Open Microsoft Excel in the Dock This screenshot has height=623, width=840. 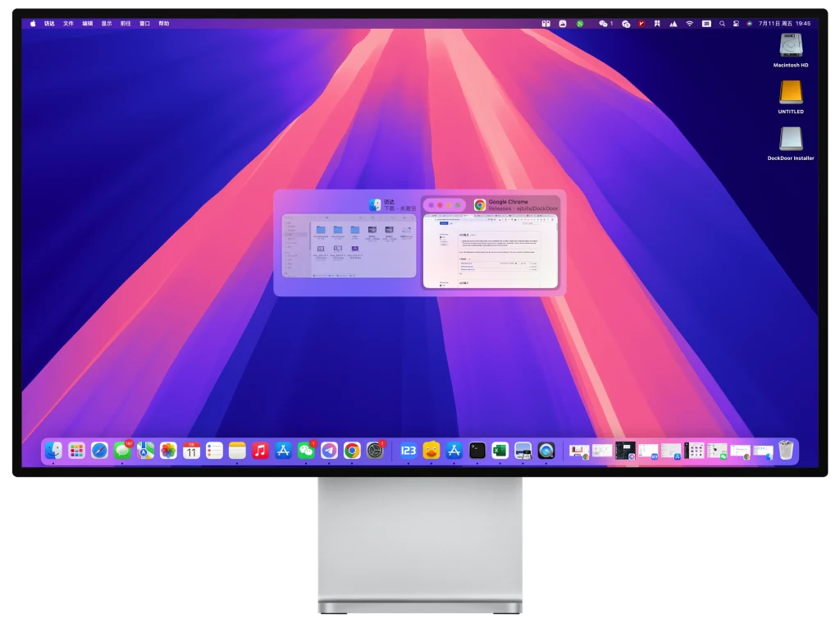point(500,451)
